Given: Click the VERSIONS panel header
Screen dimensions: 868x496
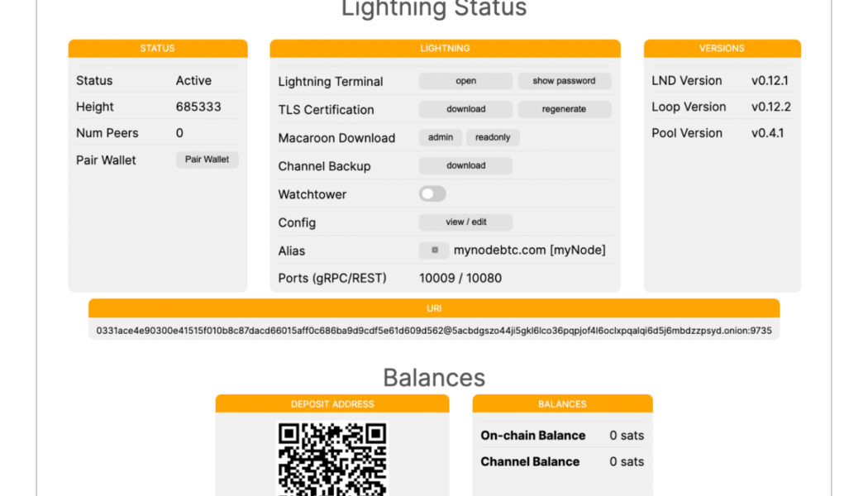Looking at the screenshot, I should 722,48.
